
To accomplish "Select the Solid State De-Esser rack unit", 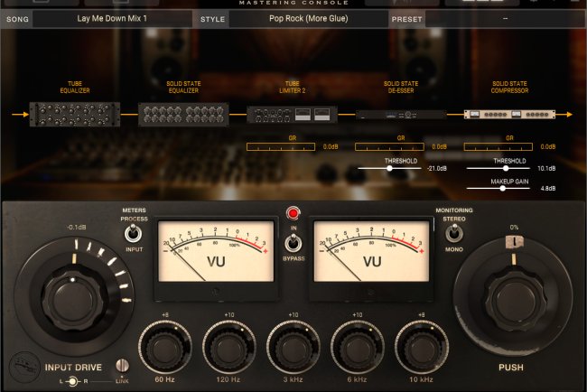I will [401, 115].
